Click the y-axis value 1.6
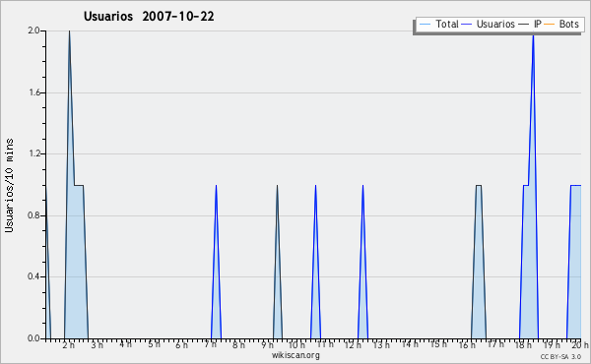The image size is (591, 364). tap(33, 92)
